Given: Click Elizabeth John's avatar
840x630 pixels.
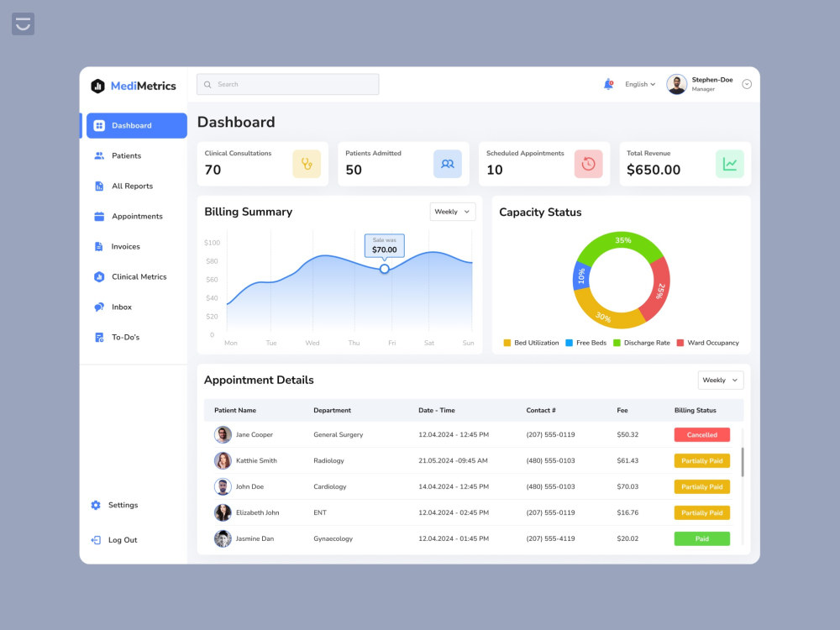Looking at the screenshot, I should [223, 512].
